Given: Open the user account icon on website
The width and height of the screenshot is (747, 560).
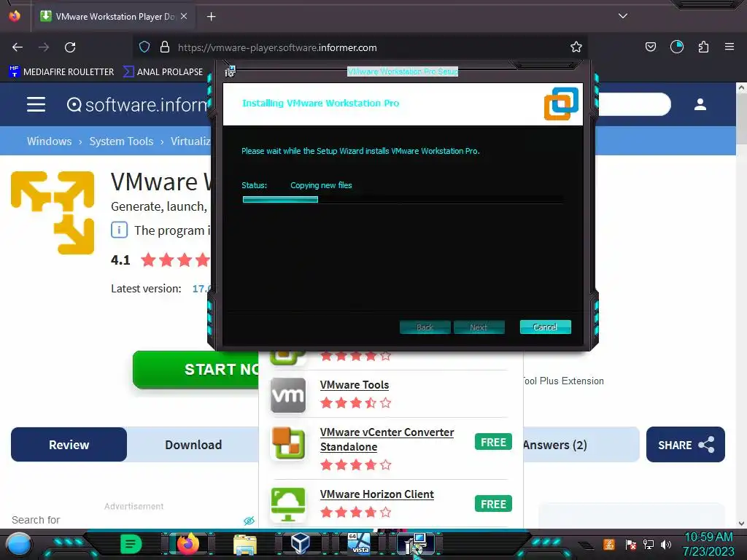Looking at the screenshot, I should click(x=700, y=104).
